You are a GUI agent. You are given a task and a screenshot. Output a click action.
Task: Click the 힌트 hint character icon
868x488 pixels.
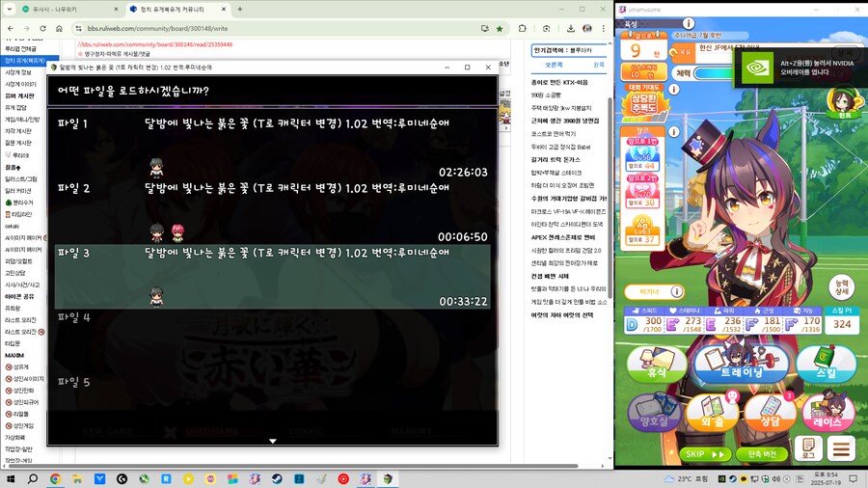pos(845,103)
